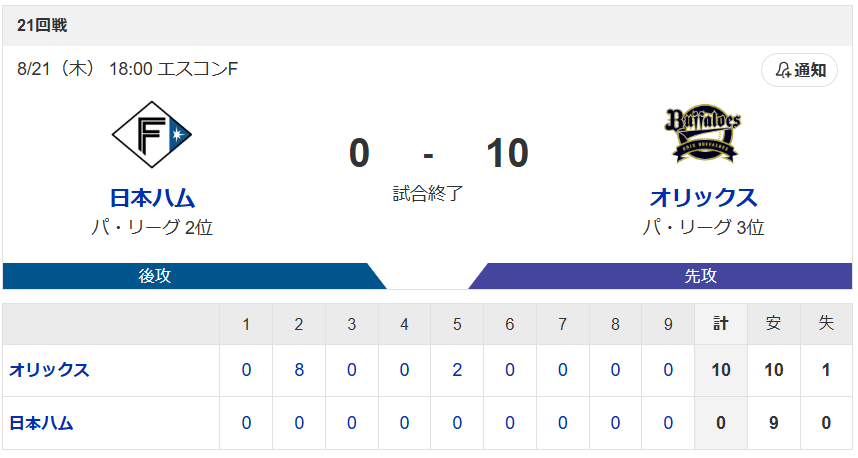Image resolution: width=858 pixels, height=458 pixels.
Task: View Orix 5th inning score of 2
Action: [457, 370]
